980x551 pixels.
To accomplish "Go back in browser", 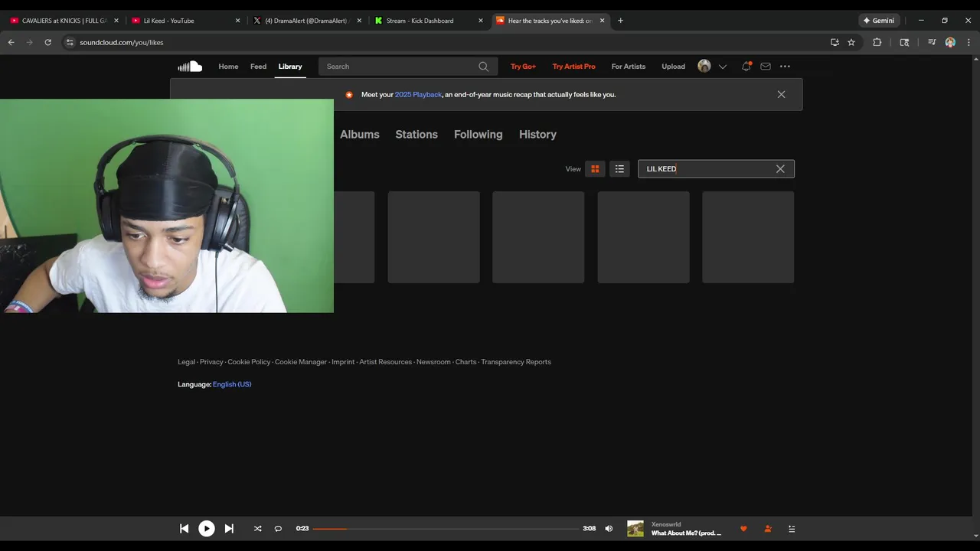I will [x=11, y=42].
